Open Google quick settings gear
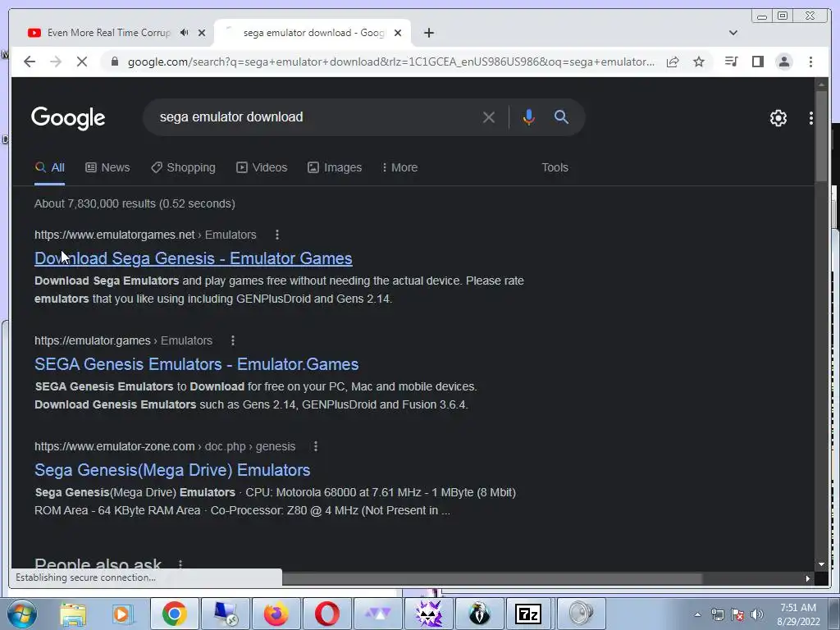The width and height of the screenshot is (840, 630). (778, 118)
